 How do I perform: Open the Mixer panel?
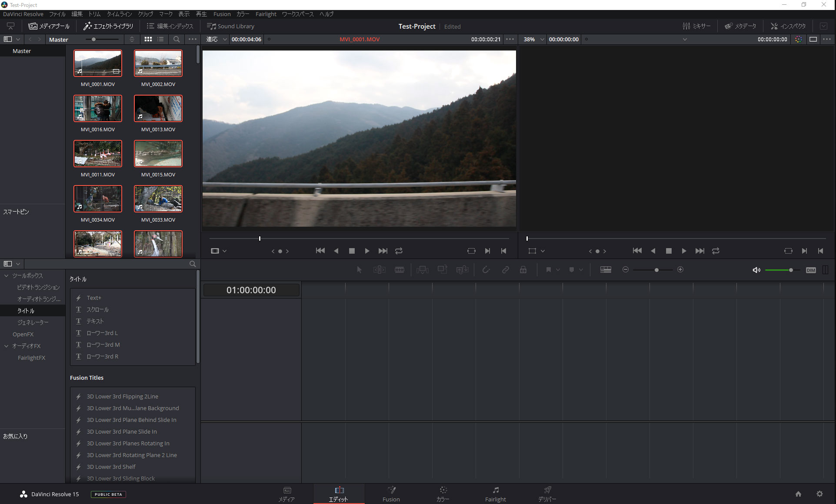click(x=696, y=26)
